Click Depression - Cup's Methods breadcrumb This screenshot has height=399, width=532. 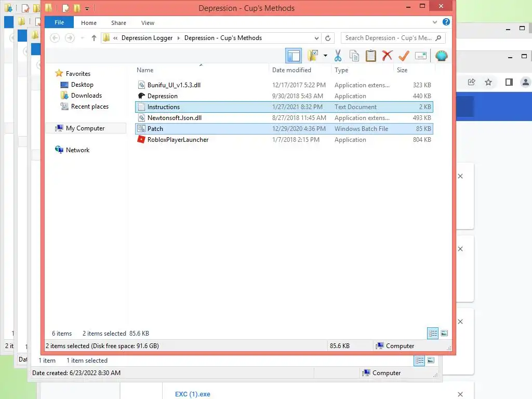coord(223,38)
